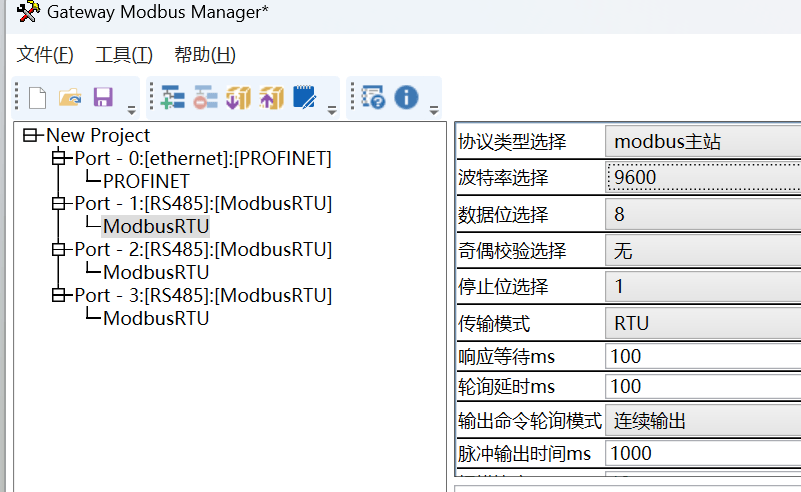
Task: Open the 工具(T) menu
Action: 124,55
